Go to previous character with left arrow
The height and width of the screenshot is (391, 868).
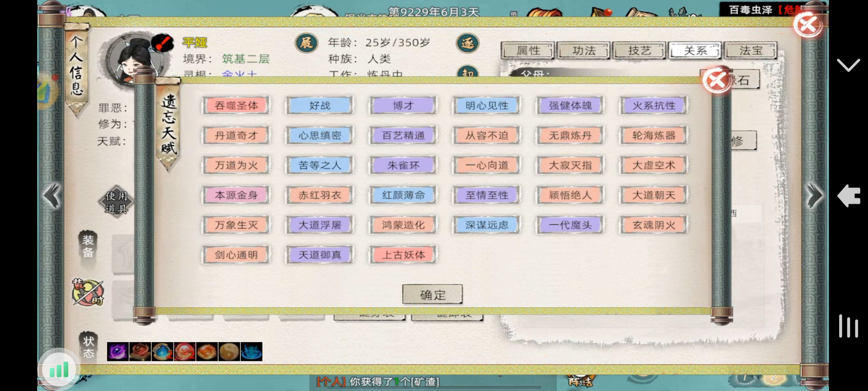click(x=52, y=195)
